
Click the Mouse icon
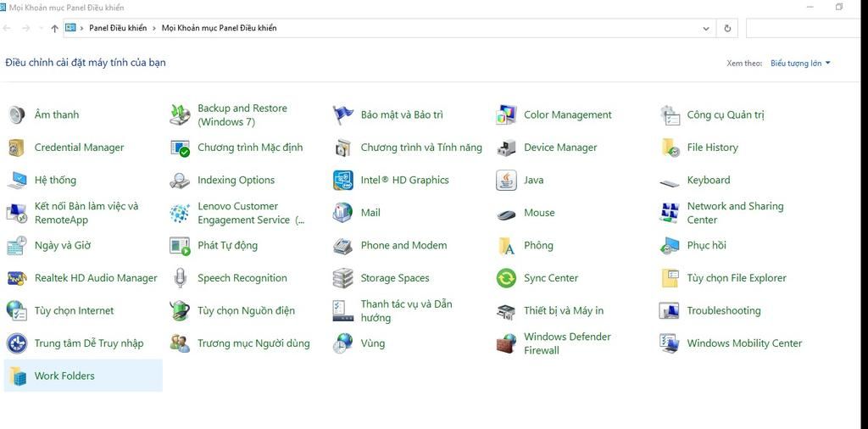506,214
